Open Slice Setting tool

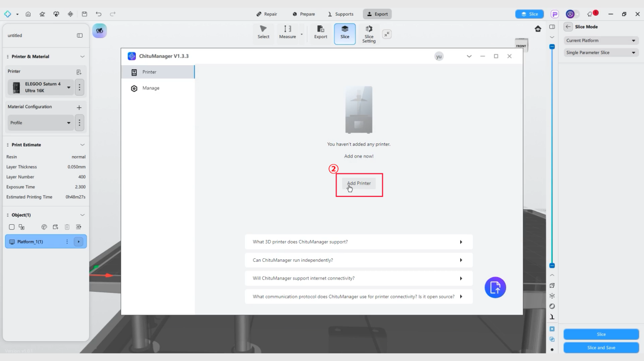coord(369,34)
